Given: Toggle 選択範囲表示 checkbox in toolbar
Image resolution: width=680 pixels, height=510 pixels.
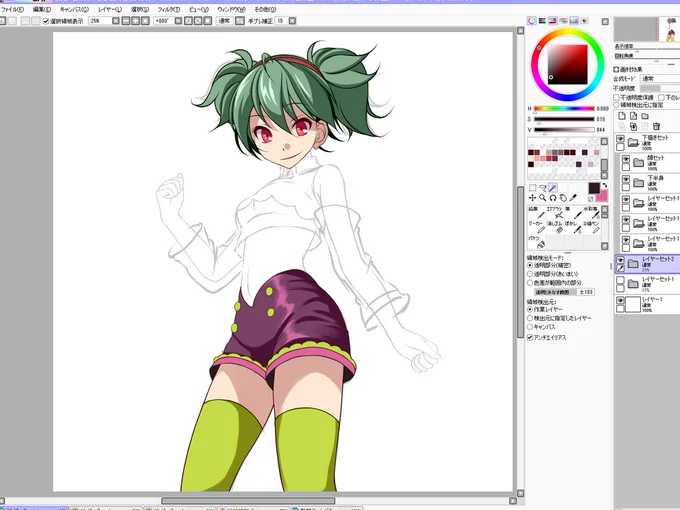Looking at the screenshot, I should (46, 21).
